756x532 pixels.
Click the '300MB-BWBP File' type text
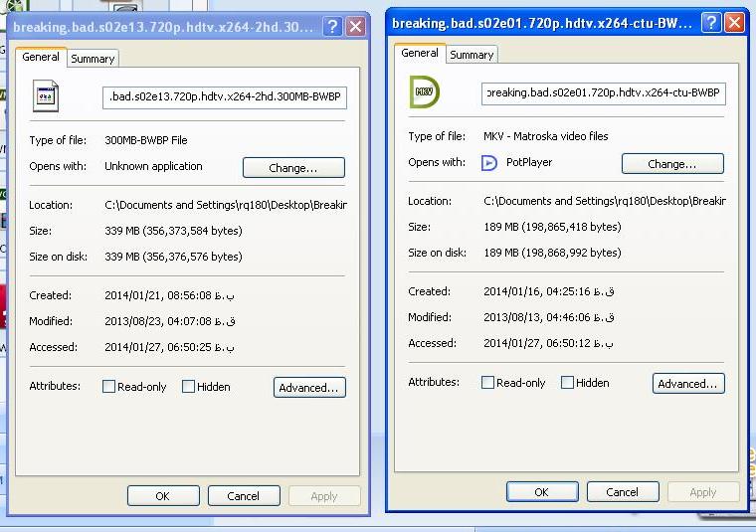tap(146, 140)
